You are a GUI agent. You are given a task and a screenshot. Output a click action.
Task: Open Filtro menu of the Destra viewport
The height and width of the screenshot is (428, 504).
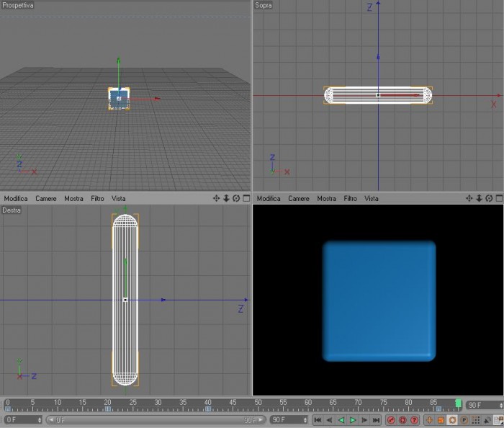pyautogui.click(x=97, y=198)
